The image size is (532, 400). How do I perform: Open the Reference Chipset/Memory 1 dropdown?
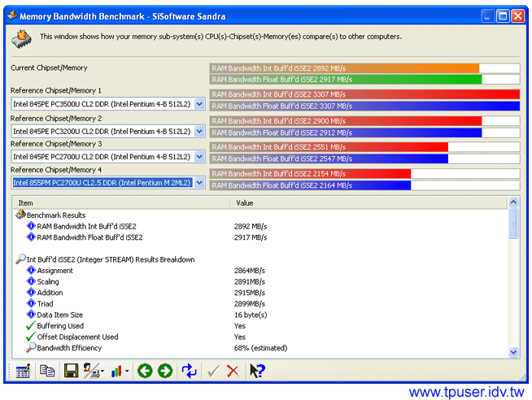pyautogui.click(x=199, y=104)
